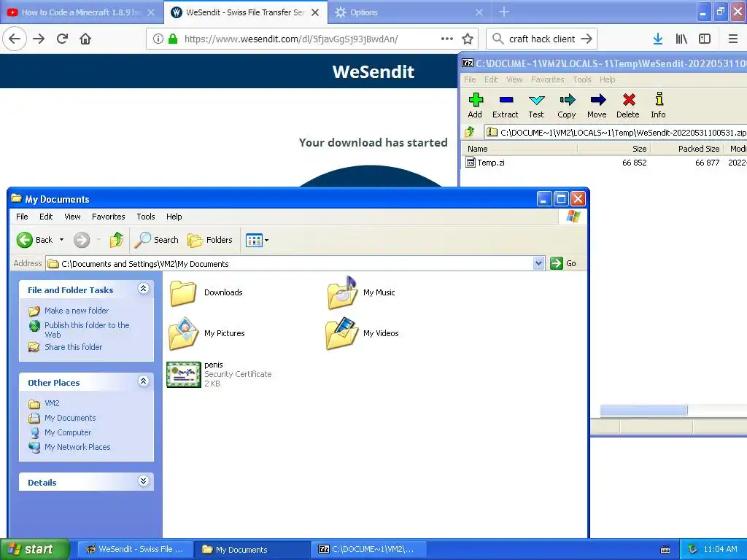Image resolution: width=747 pixels, height=560 pixels.
Task: Choose the Move icon in 7-Zip
Action: (597, 105)
